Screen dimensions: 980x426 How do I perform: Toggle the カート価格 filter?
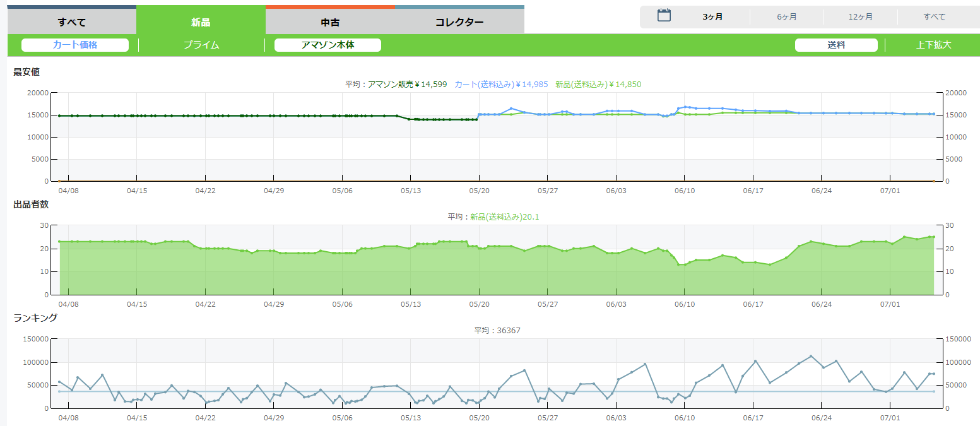tap(75, 45)
